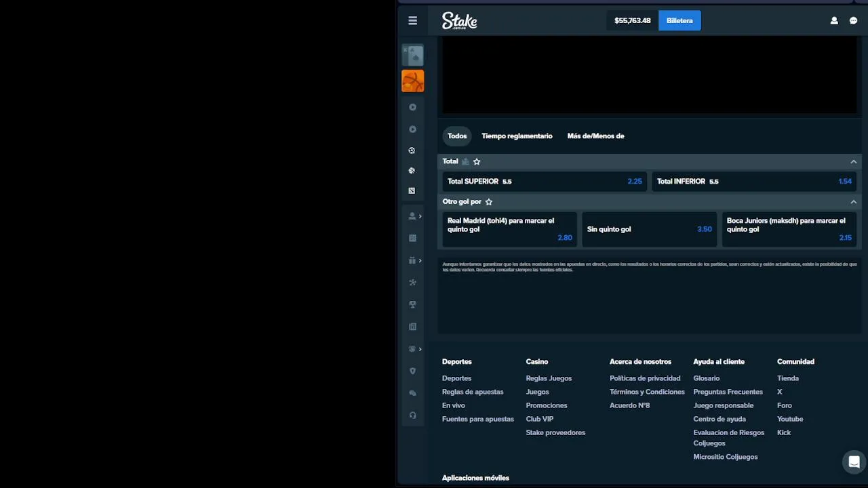Click the black live stream video area
The image size is (868, 488).
[650, 76]
